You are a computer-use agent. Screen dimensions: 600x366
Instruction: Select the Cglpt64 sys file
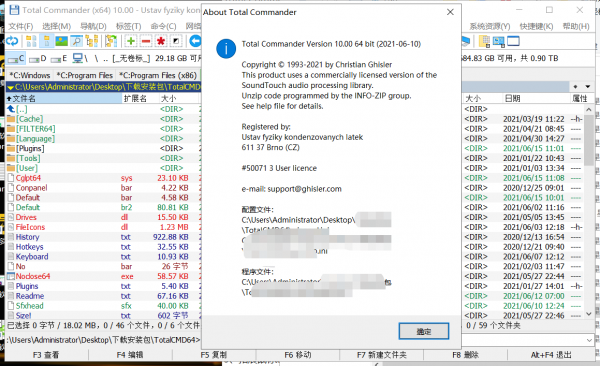pos(103,178)
